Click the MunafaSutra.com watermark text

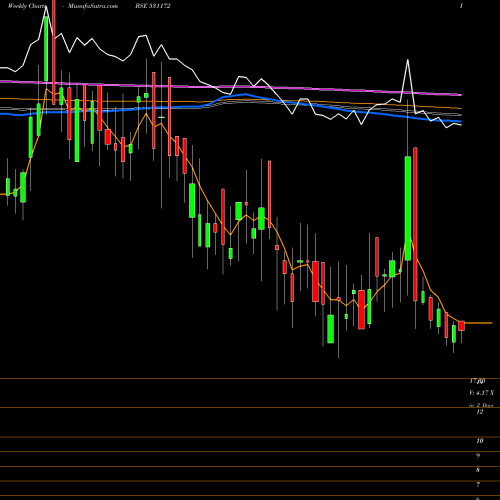pyautogui.click(x=93, y=6)
